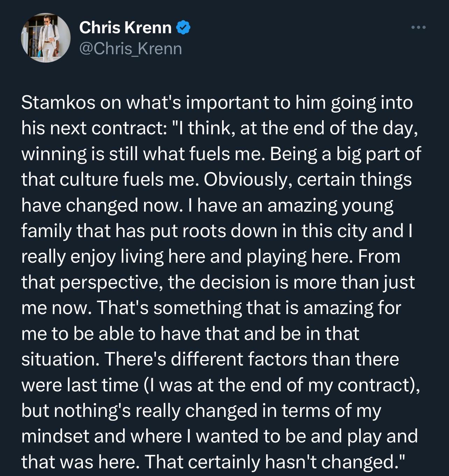This screenshot has height=476, width=449.
Task: Click the phrase "amazing young" in the tweet
Action: 330,205
